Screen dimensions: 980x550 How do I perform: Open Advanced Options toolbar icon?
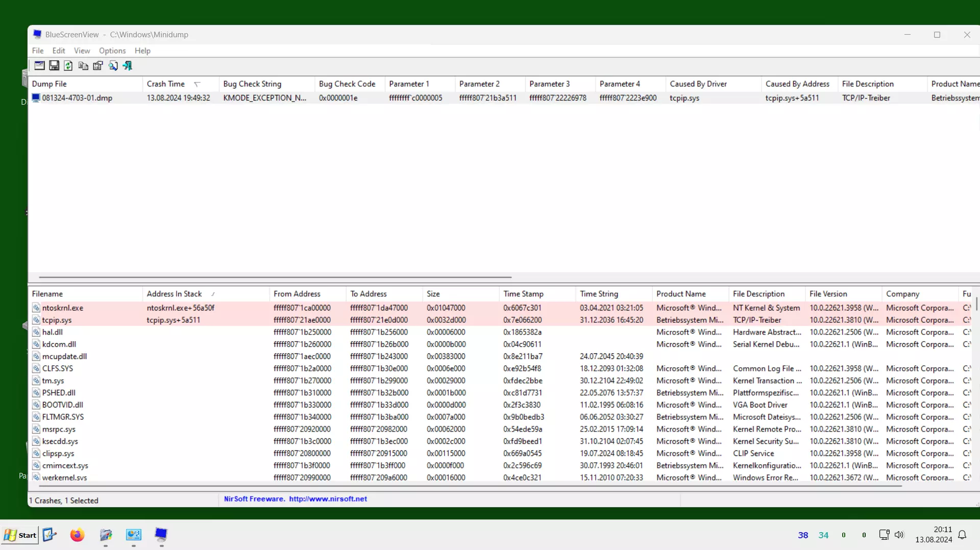point(39,65)
